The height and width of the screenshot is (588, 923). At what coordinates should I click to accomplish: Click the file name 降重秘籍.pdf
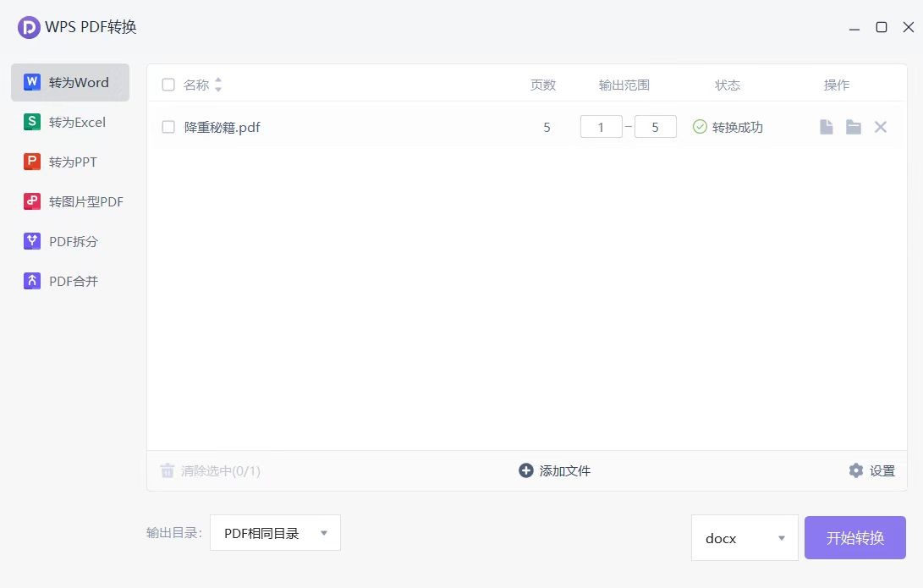coord(222,127)
